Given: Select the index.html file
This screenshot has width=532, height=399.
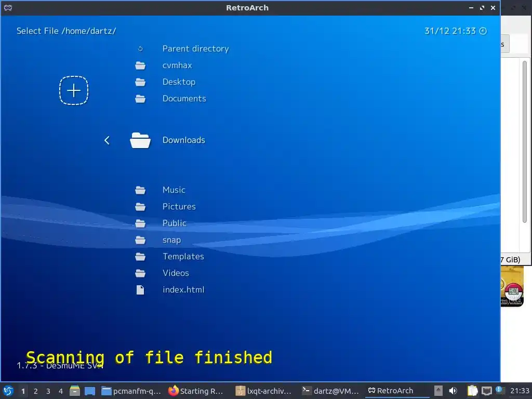Looking at the screenshot, I should (x=183, y=289).
